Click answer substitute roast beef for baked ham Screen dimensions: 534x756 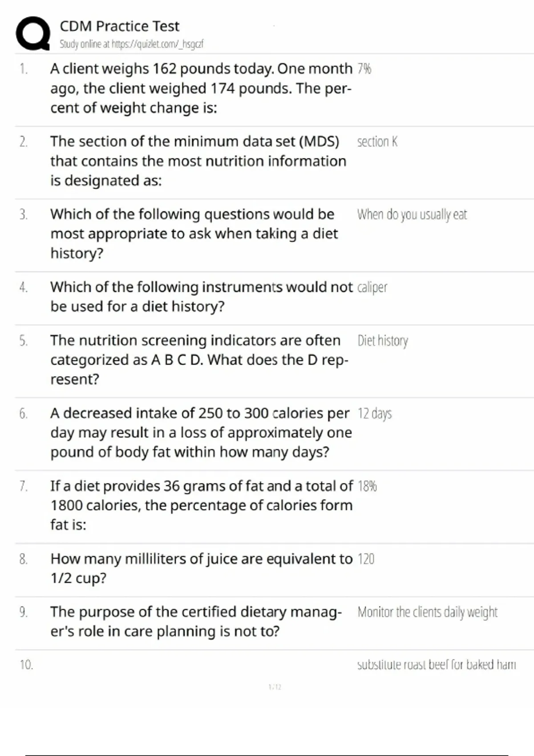tap(437, 664)
